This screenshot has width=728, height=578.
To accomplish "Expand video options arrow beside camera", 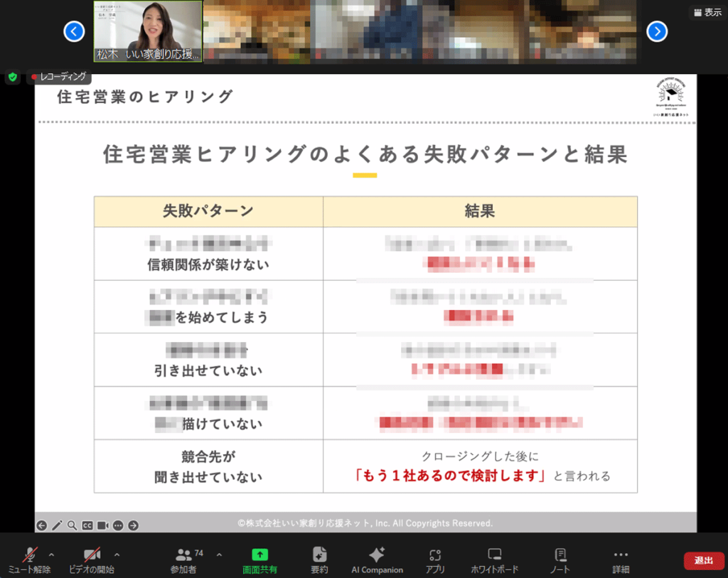I will (x=117, y=555).
